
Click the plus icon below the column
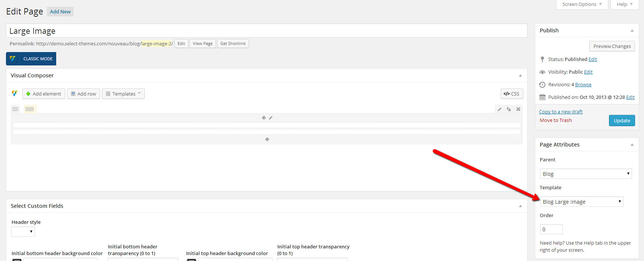pos(267,139)
